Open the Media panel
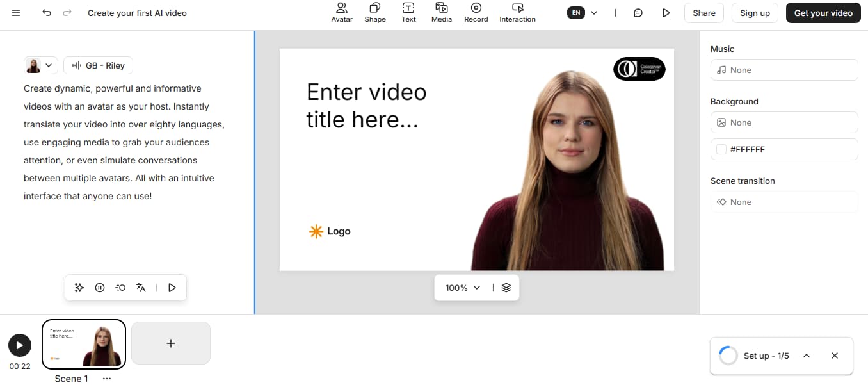The image size is (868, 385). click(x=442, y=13)
